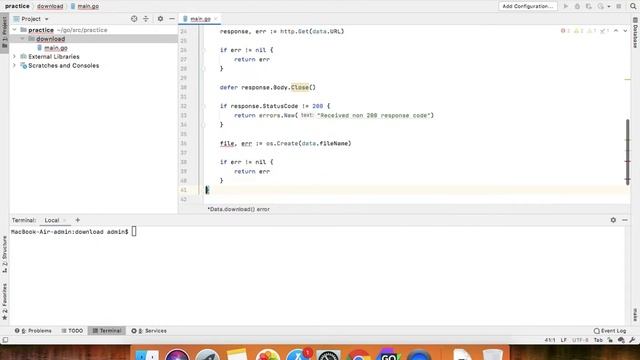Open the Event Log
Screen dimensions: 640x360
coord(610,331)
